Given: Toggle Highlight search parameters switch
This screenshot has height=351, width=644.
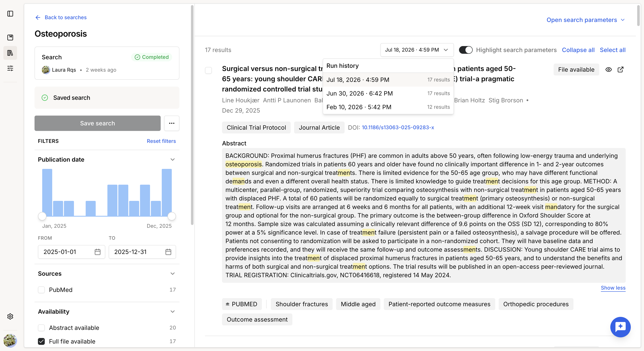Looking at the screenshot, I should coord(465,50).
